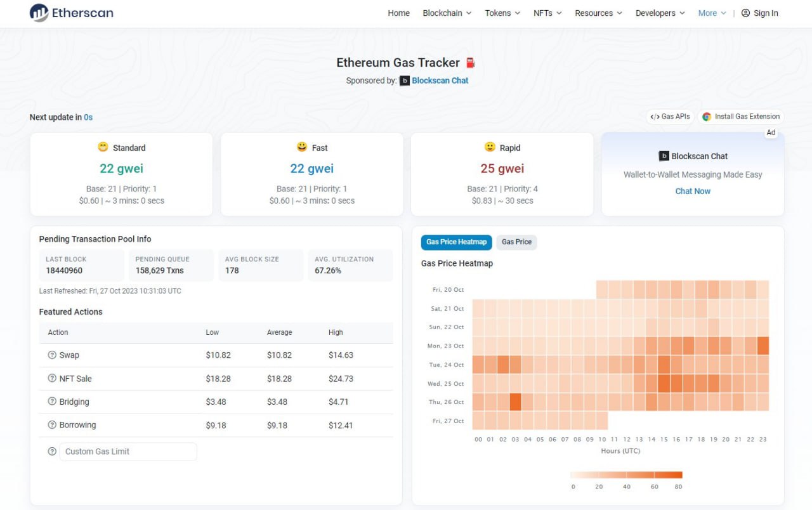Click the Gas APIs button
Screen dimensions: 812x510
click(x=671, y=117)
